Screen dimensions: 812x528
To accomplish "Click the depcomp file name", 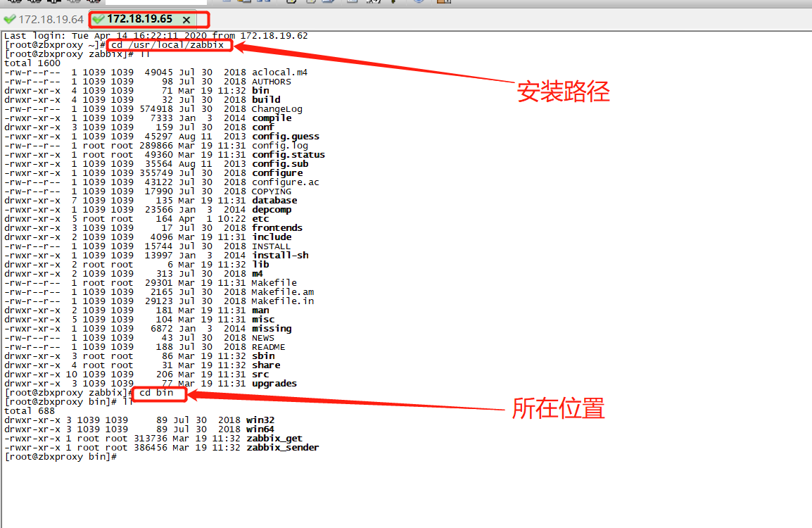I will [x=272, y=210].
